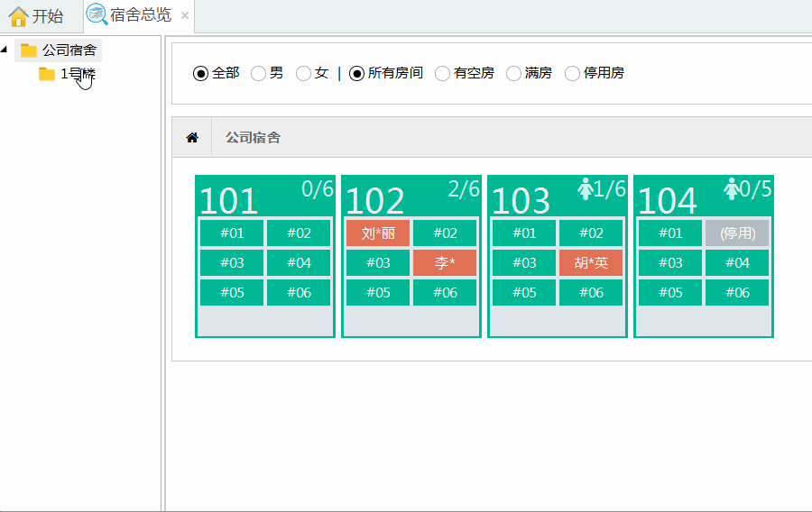The image size is (812, 512).
Task: Click occupancy 1/6 on room 103
Action: point(610,189)
